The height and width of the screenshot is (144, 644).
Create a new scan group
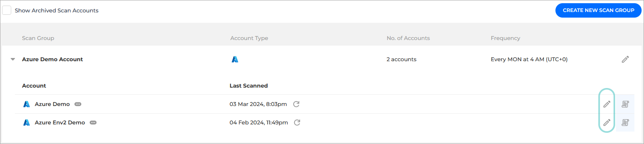tap(598, 10)
